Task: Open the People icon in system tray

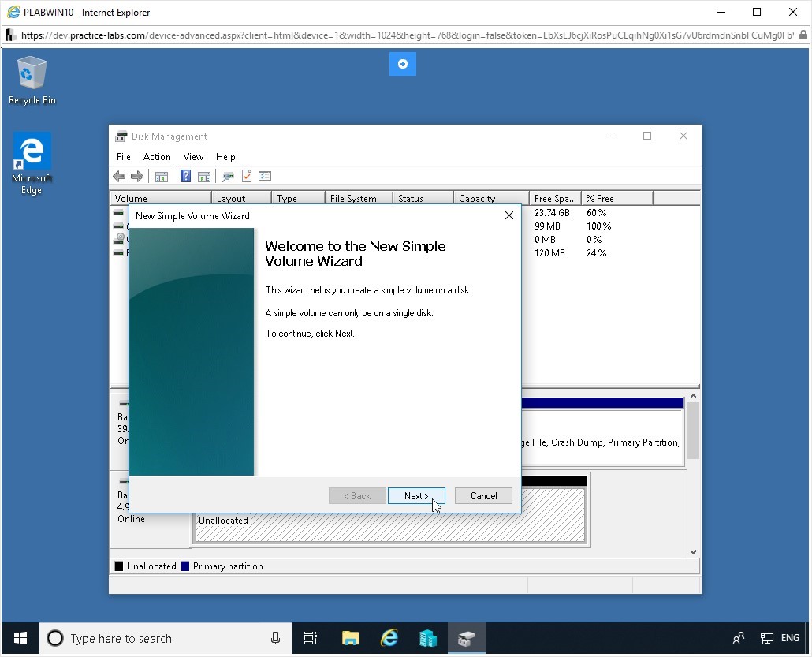Action: click(739, 638)
